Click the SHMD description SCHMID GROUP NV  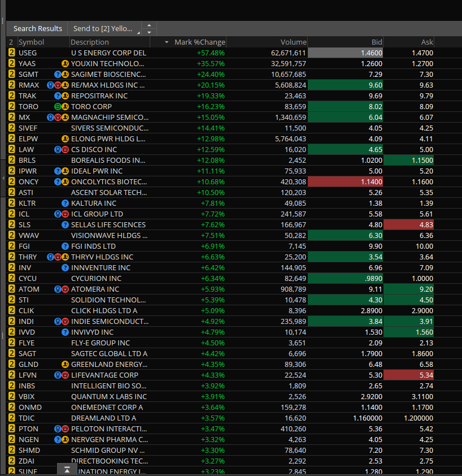click(x=108, y=451)
